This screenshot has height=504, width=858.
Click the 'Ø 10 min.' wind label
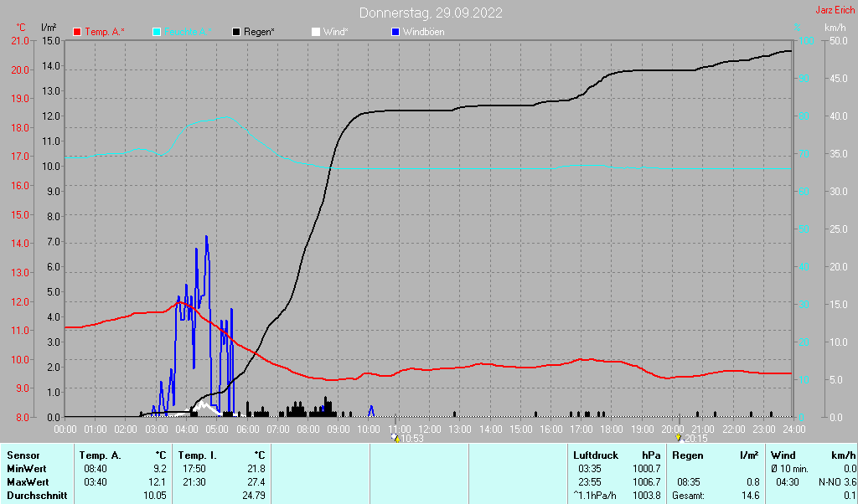tap(789, 469)
